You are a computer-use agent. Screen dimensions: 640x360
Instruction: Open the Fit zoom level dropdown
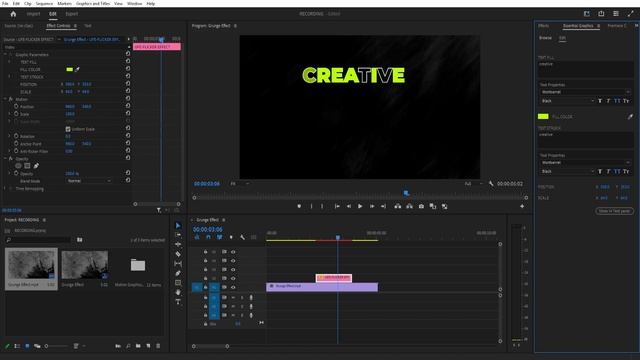point(239,184)
